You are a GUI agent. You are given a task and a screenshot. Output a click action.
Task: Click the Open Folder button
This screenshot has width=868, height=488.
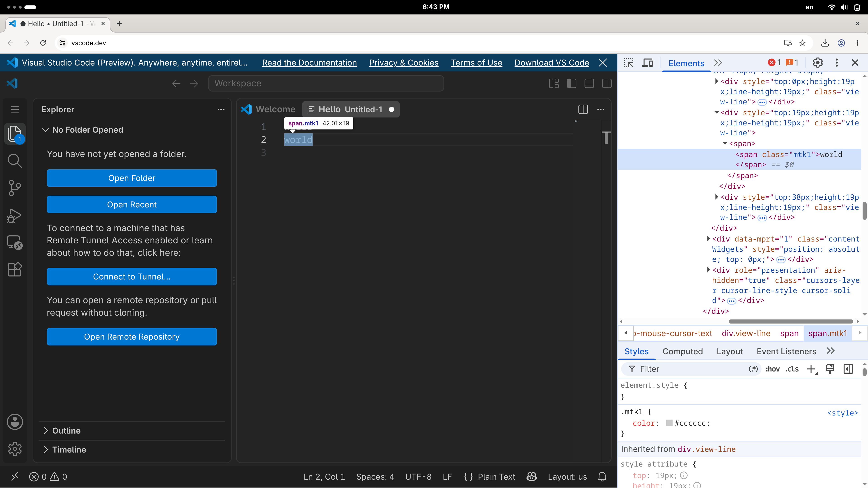click(132, 178)
